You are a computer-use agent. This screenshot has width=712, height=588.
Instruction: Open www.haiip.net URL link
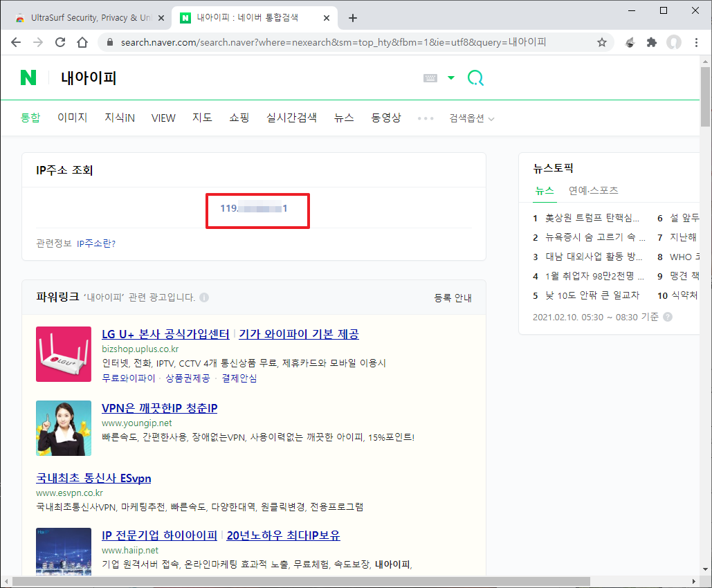(x=130, y=551)
